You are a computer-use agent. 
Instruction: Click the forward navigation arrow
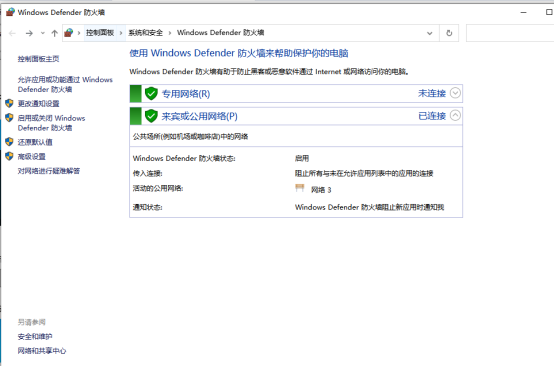tap(29, 33)
